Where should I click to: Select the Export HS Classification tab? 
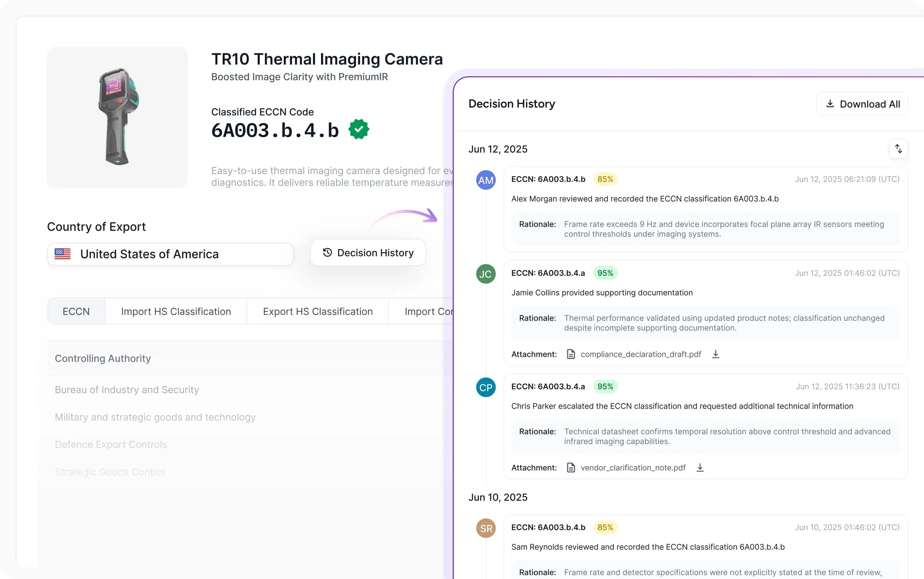[318, 311]
